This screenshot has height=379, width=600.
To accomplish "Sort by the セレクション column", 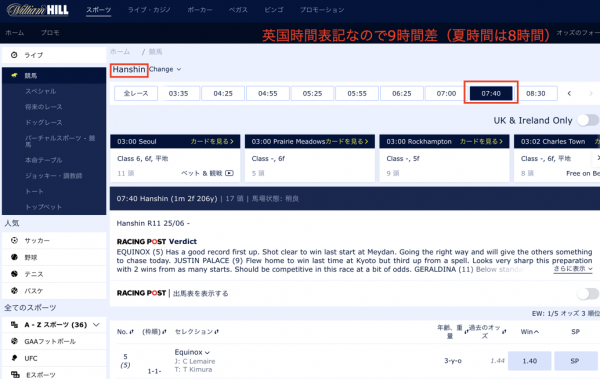I will point(197,332).
